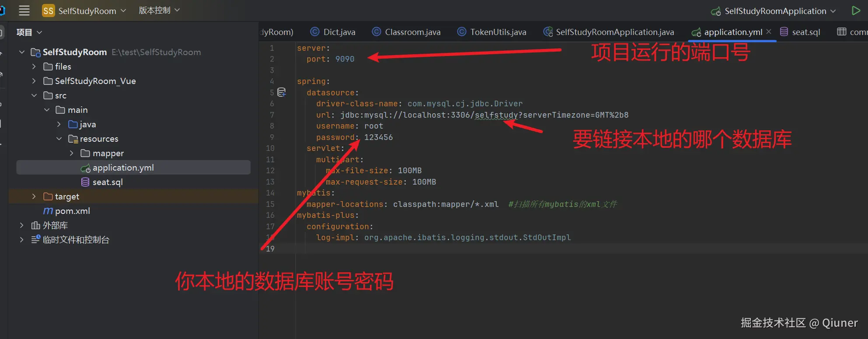868x339 pixels.
Task: Click max-request-size value 100MB
Action: [424, 182]
